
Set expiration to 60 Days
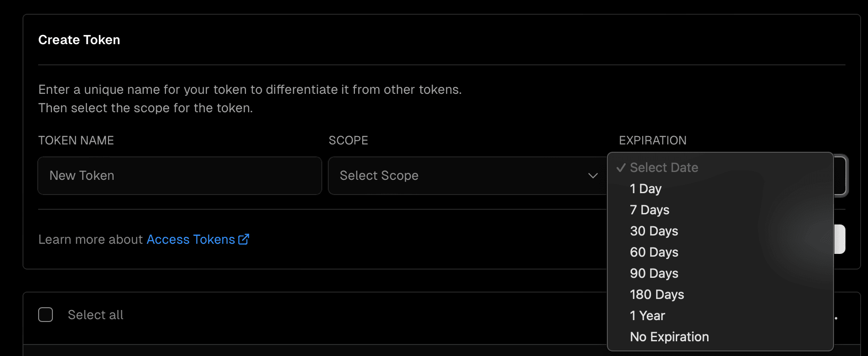point(654,253)
